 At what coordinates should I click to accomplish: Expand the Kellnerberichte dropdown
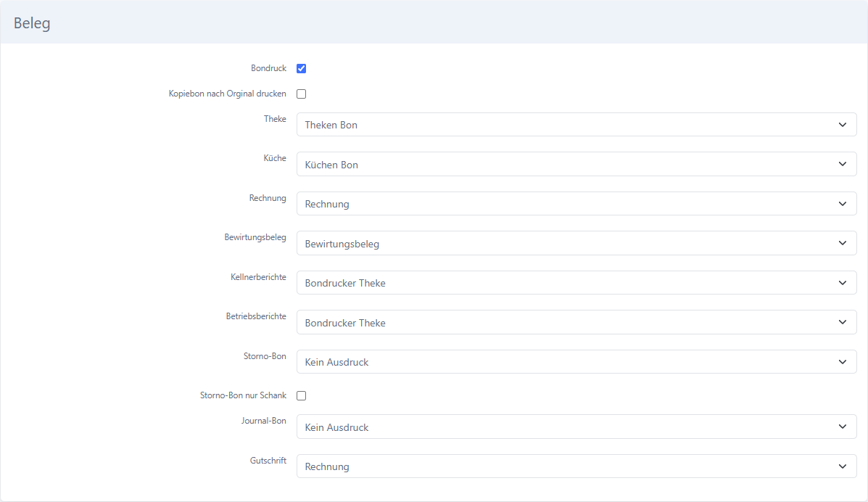pyautogui.click(x=576, y=283)
